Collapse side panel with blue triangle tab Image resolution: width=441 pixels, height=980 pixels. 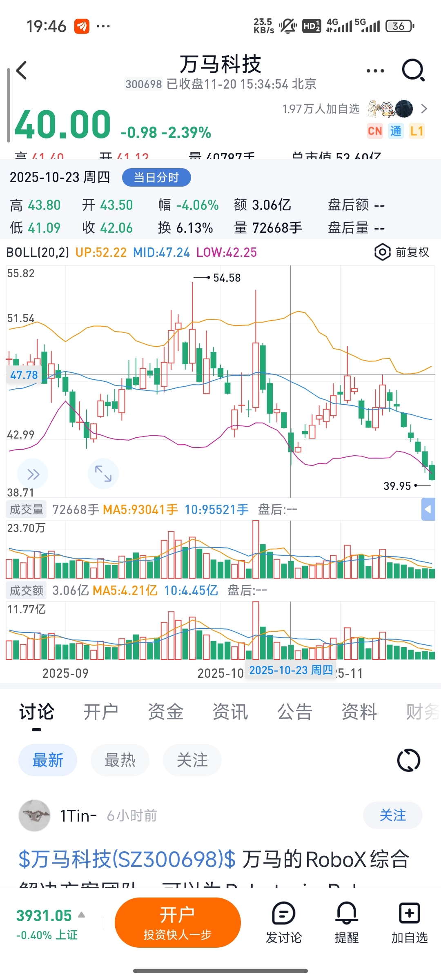pos(428,509)
